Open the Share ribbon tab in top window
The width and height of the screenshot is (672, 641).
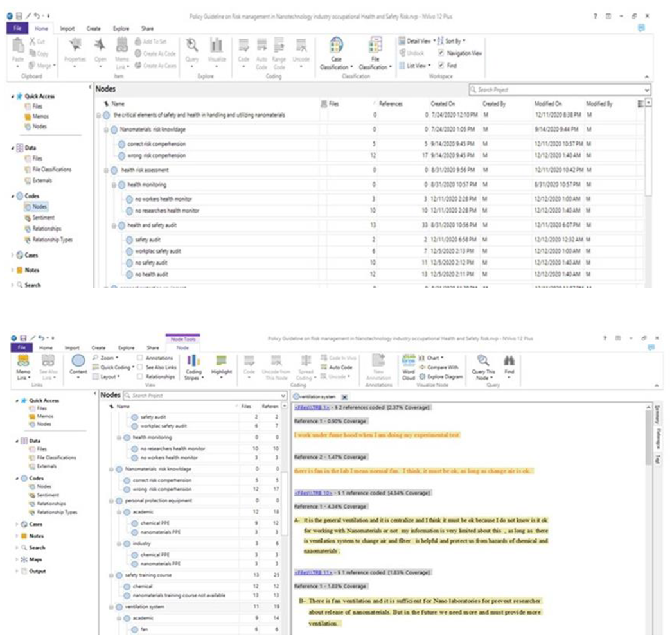(x=147, y=29)
